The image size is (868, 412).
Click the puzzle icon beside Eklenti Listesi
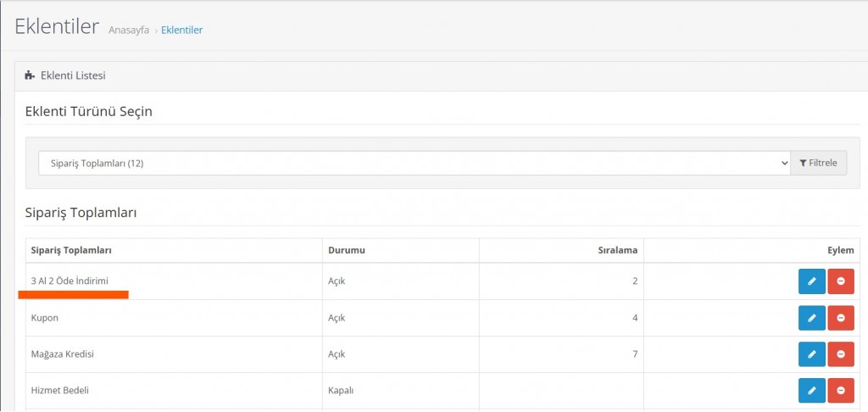click(x=31, y=76)
